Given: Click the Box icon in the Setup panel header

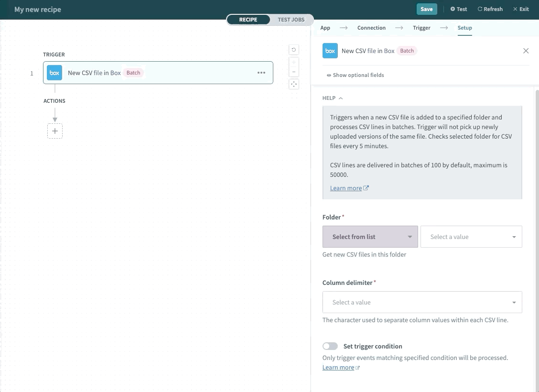Looking at the screenshot, I should 330,50.
